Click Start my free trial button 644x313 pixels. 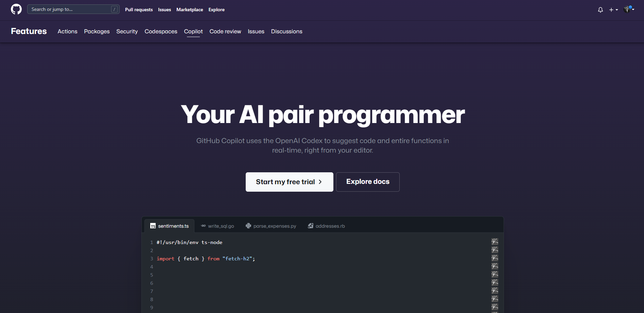pos(290,182)
